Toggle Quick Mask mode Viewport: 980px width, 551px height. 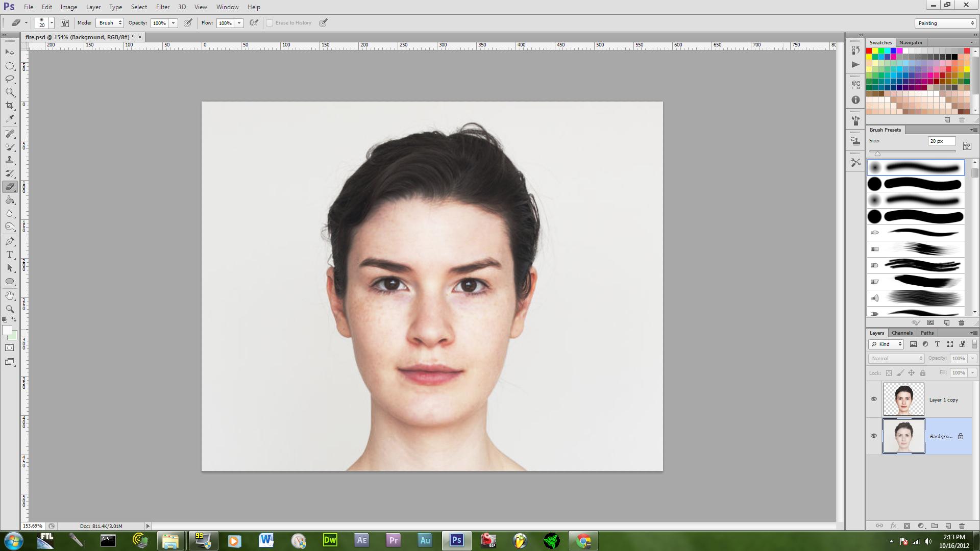tap(10, 348)
